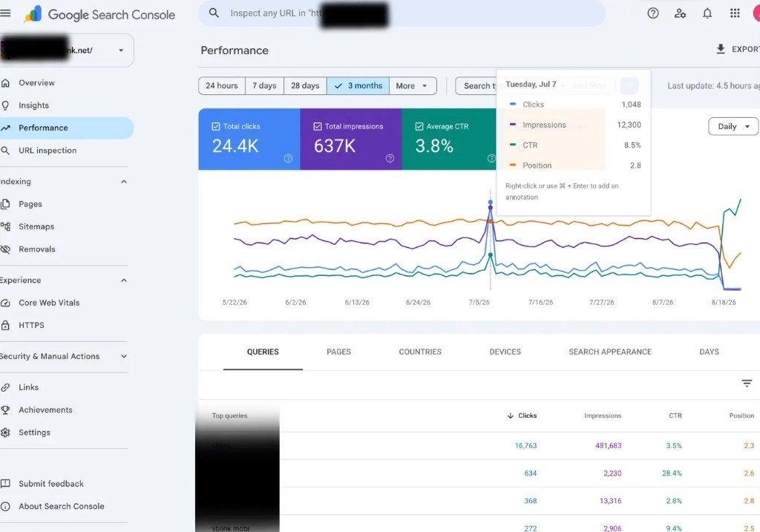Click Total impressions help icon
The width and height of the screenshot is (760, 532).
390,159
